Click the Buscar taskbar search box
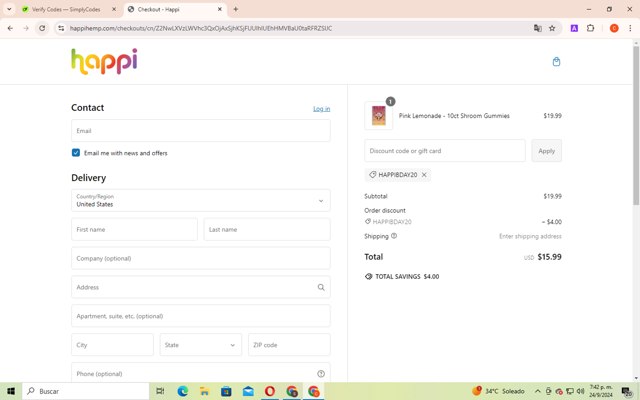 (86, 391)
